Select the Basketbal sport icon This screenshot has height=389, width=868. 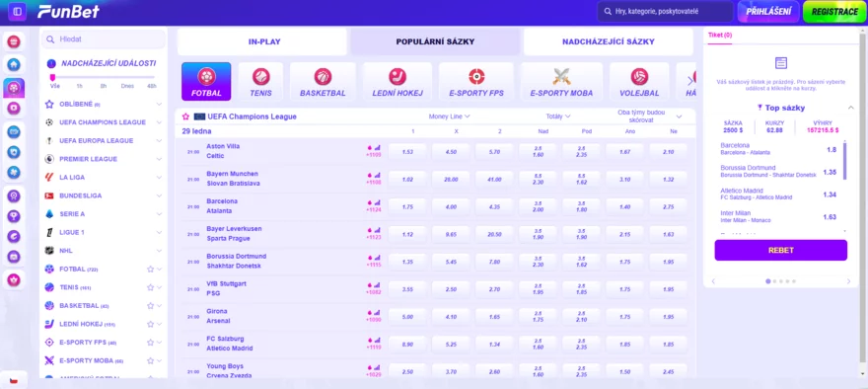323,82
